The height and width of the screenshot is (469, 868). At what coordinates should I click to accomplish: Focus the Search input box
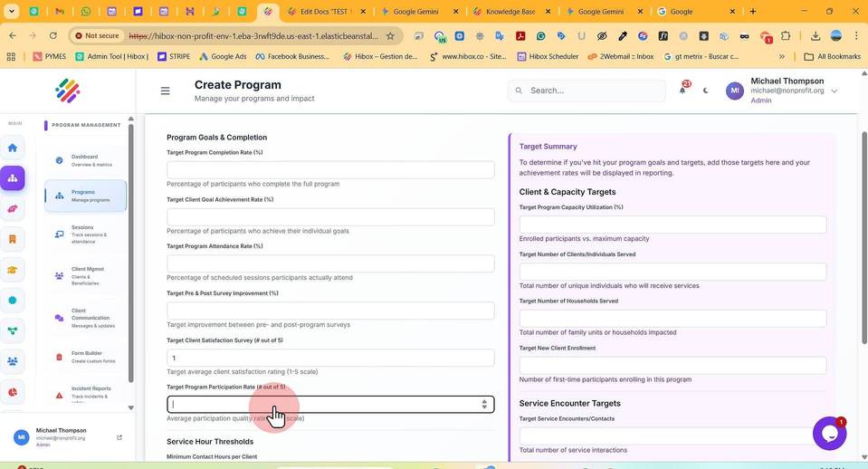coord(587,91)
